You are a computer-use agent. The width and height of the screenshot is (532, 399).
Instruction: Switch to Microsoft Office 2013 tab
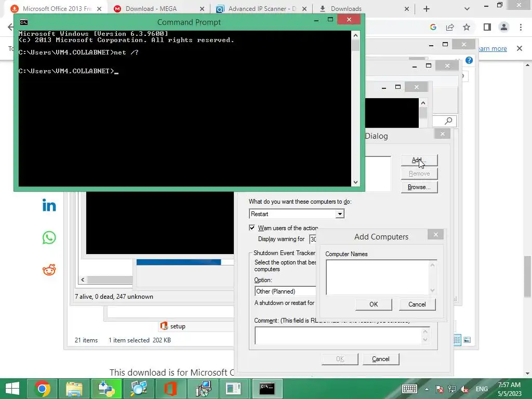[x=56, y=9]
